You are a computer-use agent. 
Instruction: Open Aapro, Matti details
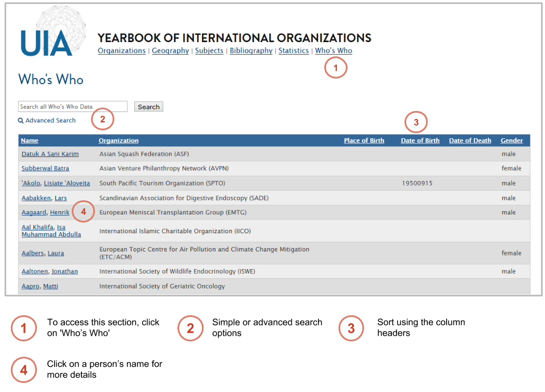[x=40, y=286]
